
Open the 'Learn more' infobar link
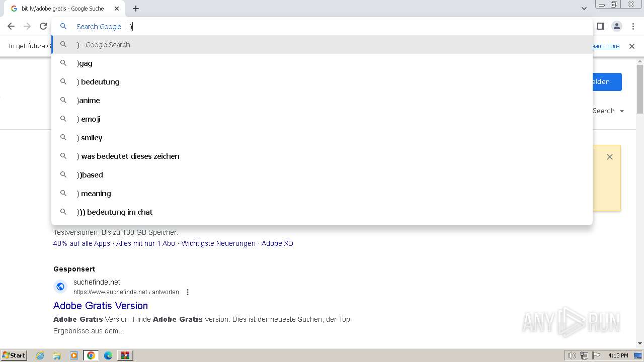pos(606,46)
